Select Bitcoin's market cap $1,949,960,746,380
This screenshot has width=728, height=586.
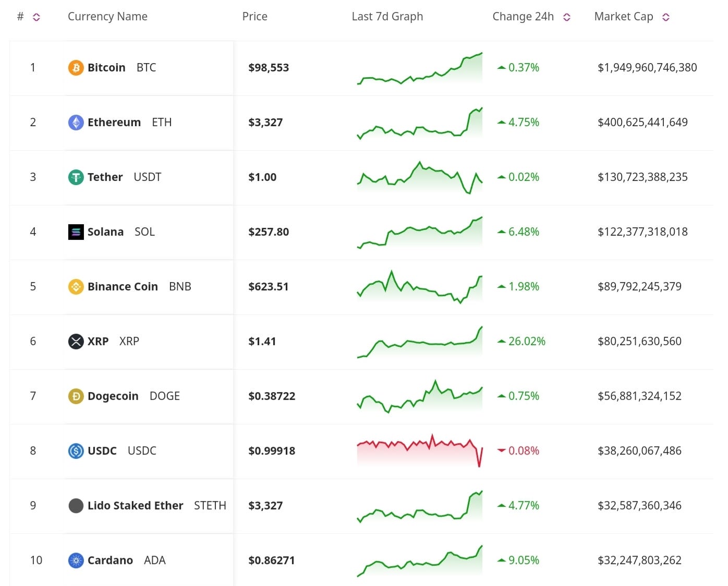coord(647,68)
